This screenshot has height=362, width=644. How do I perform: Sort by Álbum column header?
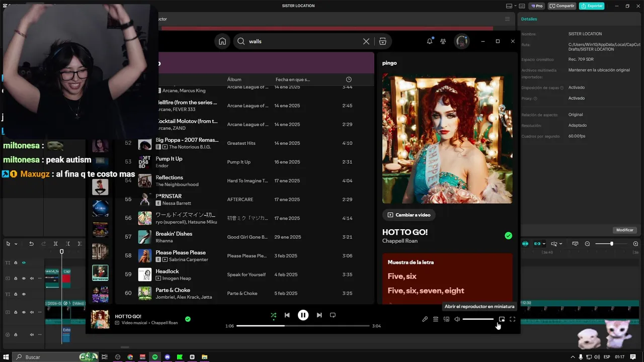point(234,79)
